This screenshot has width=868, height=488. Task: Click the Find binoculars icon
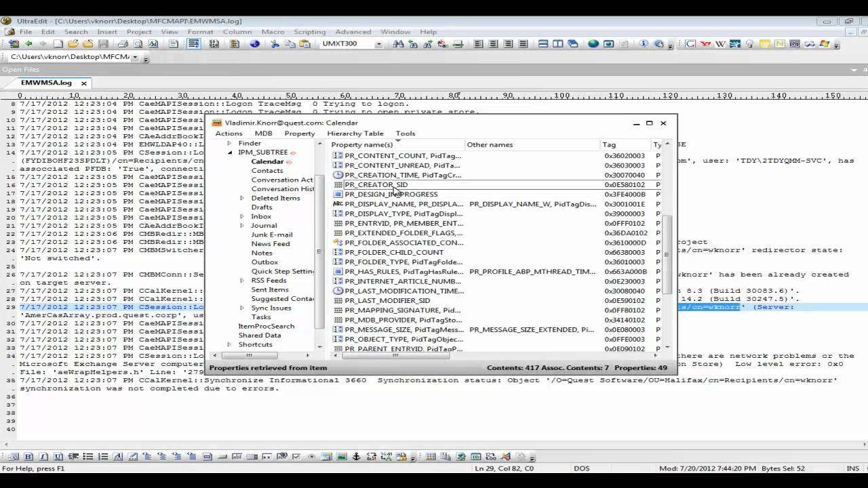(x=398, y=44)
